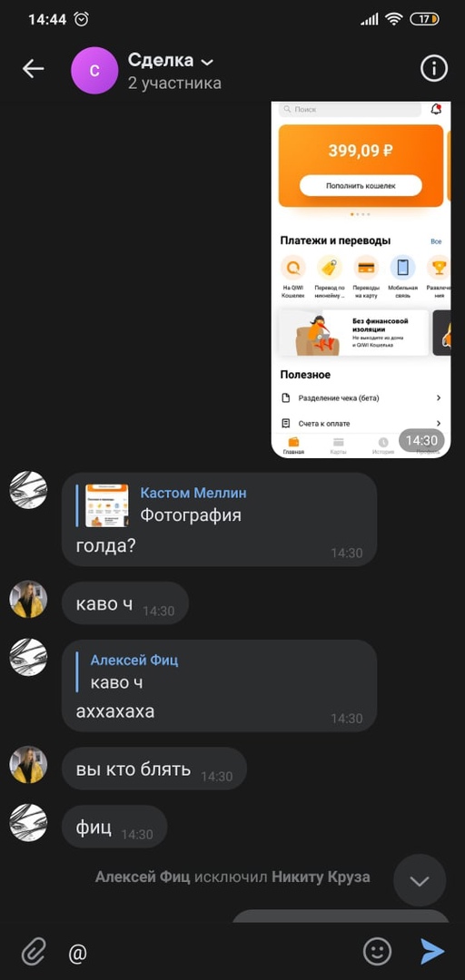Open Алексей Фиц name in exclusion notice
Screen dimensions: 465x980
tap(143, 877)
